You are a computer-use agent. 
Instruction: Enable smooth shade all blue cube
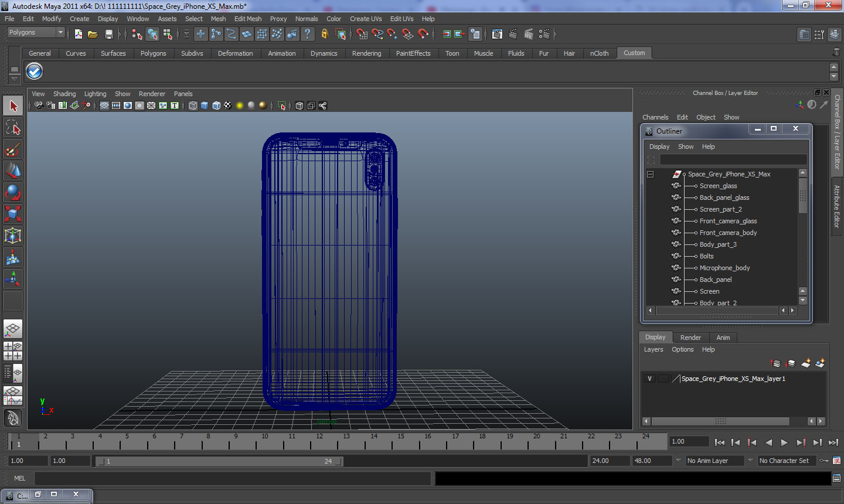coord(205,105)
